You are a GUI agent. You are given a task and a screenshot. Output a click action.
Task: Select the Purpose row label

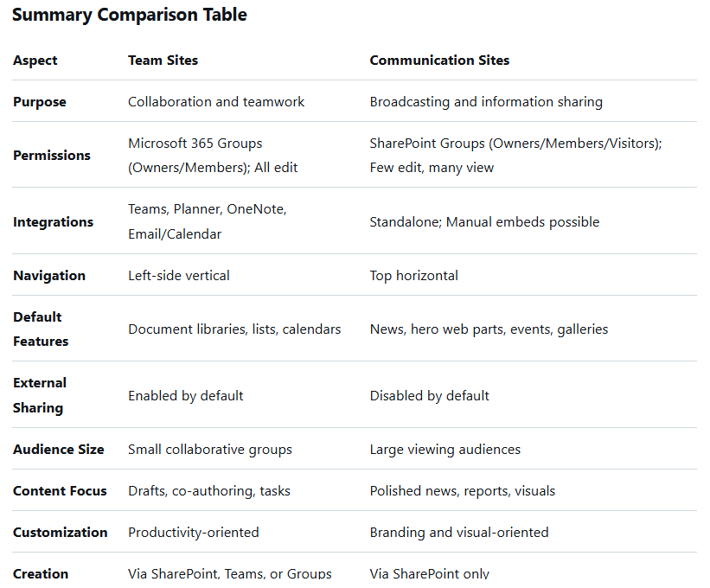pos(40,102)
